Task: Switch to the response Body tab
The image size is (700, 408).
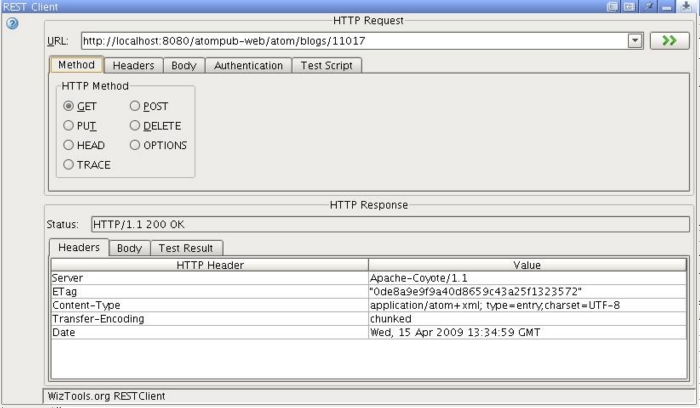Action: (x=129, y=248)
